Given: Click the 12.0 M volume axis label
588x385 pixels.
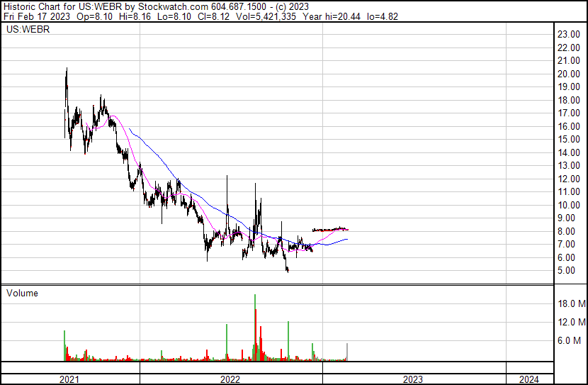Looking at the screenshot, I should point(571,322).
